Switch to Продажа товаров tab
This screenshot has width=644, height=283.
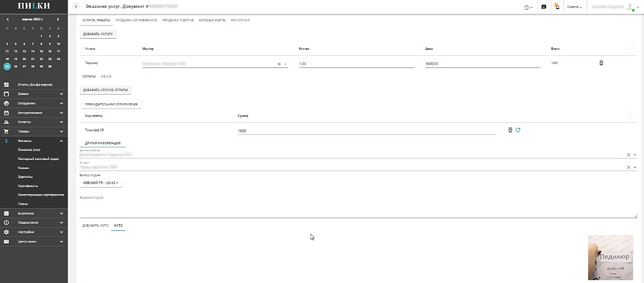pyautogui.click(x=178, y=20)
